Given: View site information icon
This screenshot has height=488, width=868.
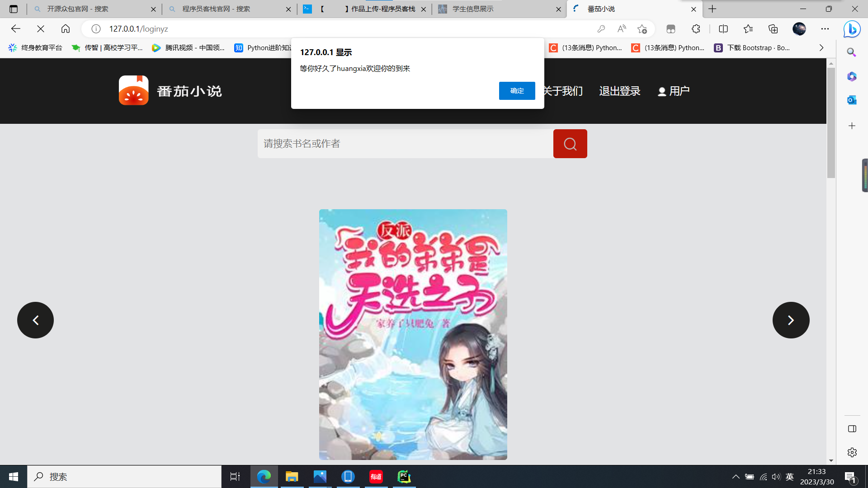Looking at the screenshot, I should pos(96,29).
